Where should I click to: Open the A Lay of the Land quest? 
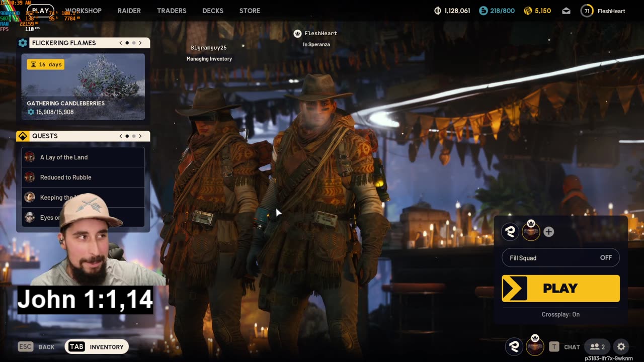click(x=83, y=157)
